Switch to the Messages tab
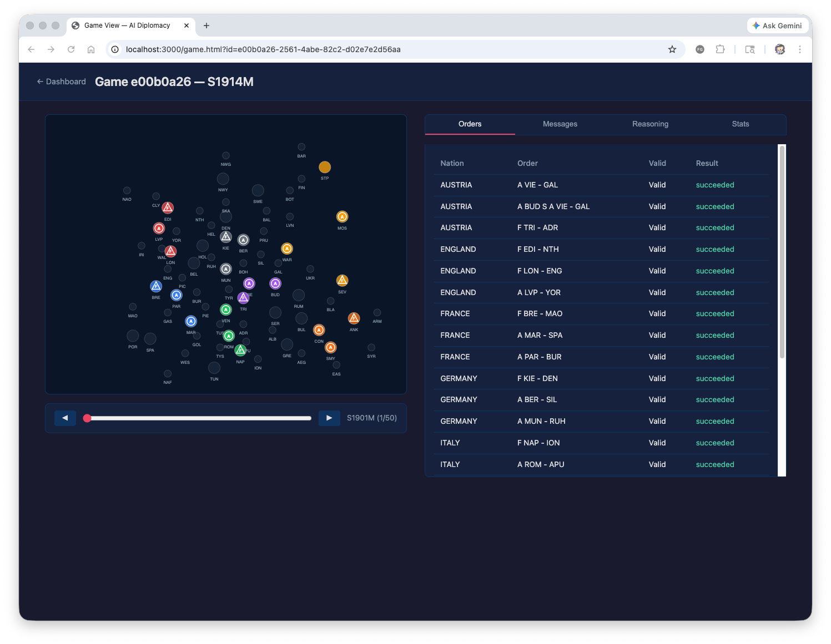This screenshot has width=831, height=644. click(560, 124)
